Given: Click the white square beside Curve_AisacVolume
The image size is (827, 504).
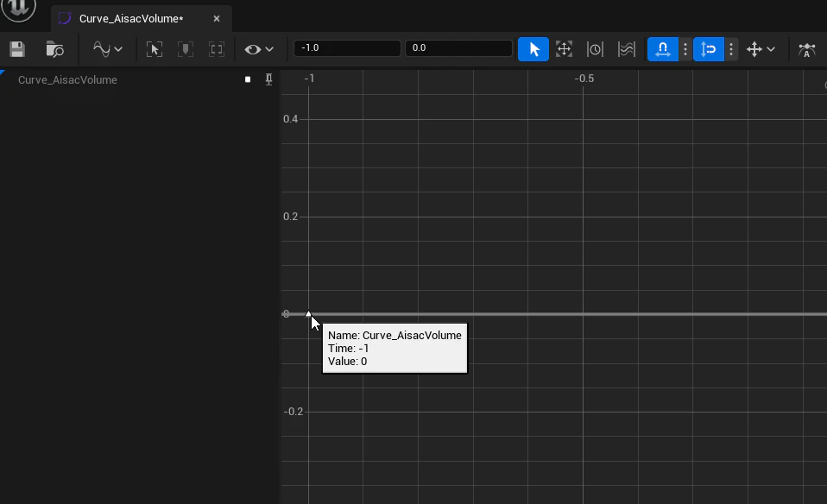Looking at the screenshot, I should coord(248,79).
